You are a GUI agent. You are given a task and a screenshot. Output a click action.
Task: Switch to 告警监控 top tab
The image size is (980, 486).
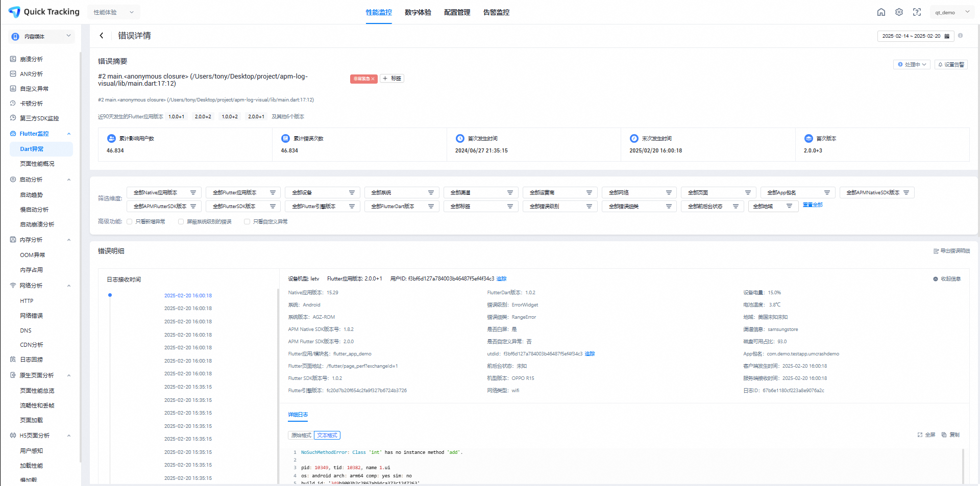(496, 12)
